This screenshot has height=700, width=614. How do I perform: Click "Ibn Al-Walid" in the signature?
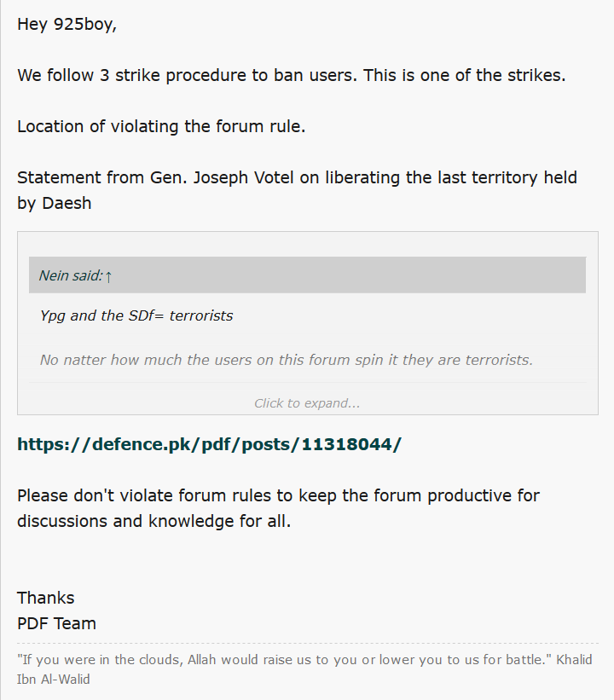click(53, 679)
